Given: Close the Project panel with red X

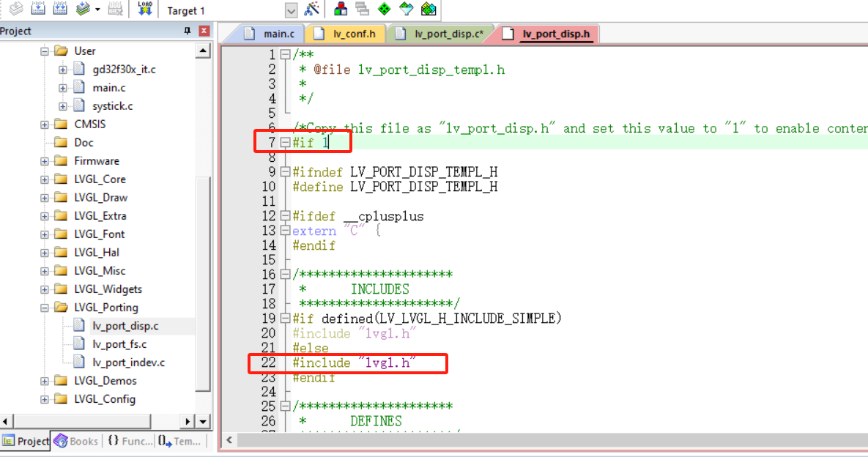Looking at the screenshot, I should tap(204, 31).
